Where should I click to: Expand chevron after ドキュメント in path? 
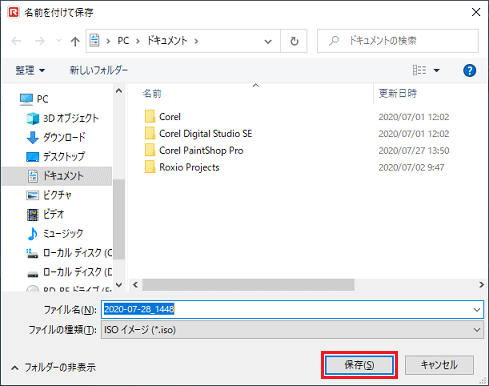[196, 41]
